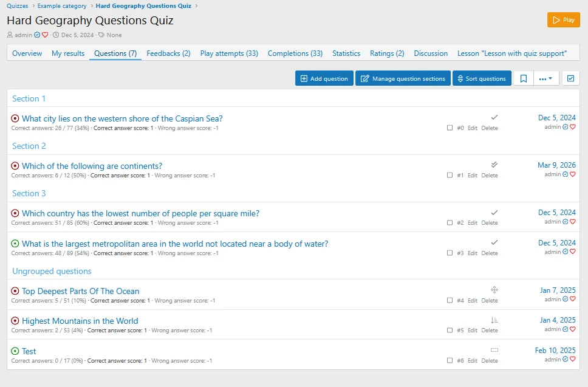Click the green icon beside Test question
The image size is (588, 387).
pyautogui.click(x=15, y=351)
